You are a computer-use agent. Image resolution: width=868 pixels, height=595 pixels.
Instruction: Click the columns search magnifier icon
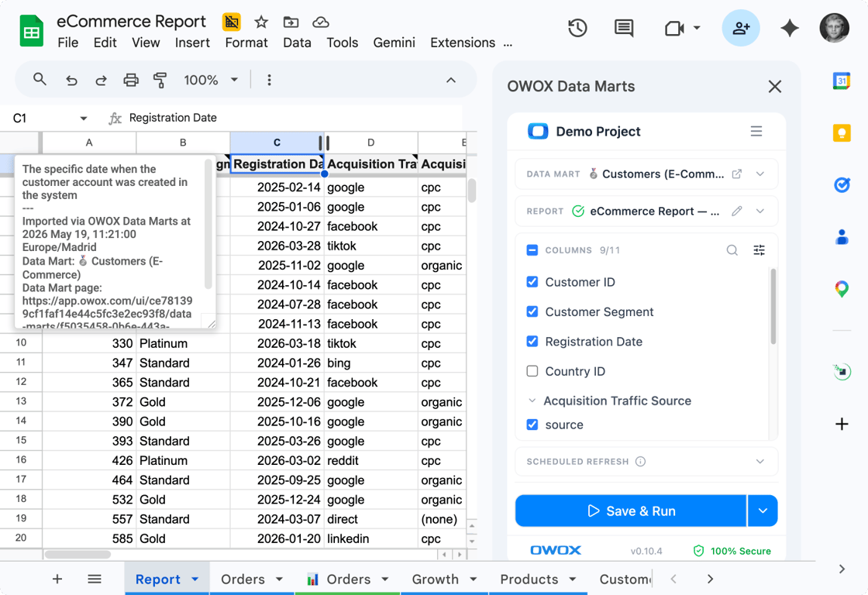[732, 250]
